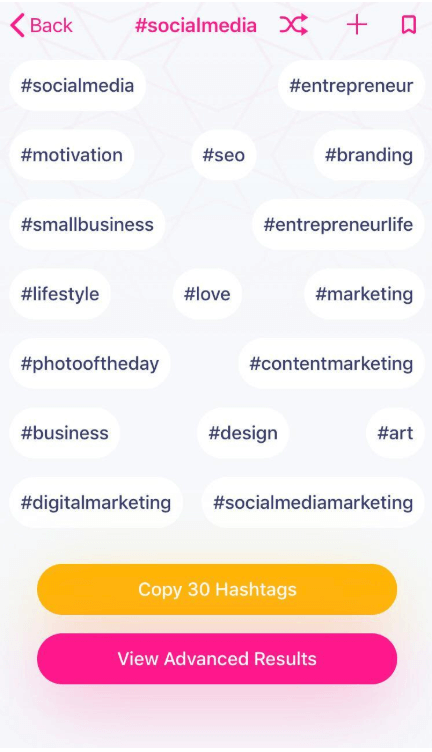Open View Advanced Results
Screen dimensions: 432x752
217,659
